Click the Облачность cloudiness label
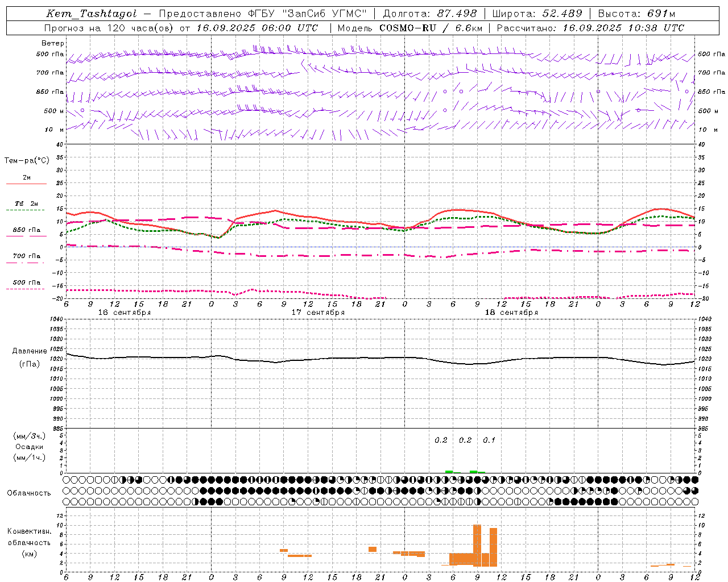 coord(29,493)
